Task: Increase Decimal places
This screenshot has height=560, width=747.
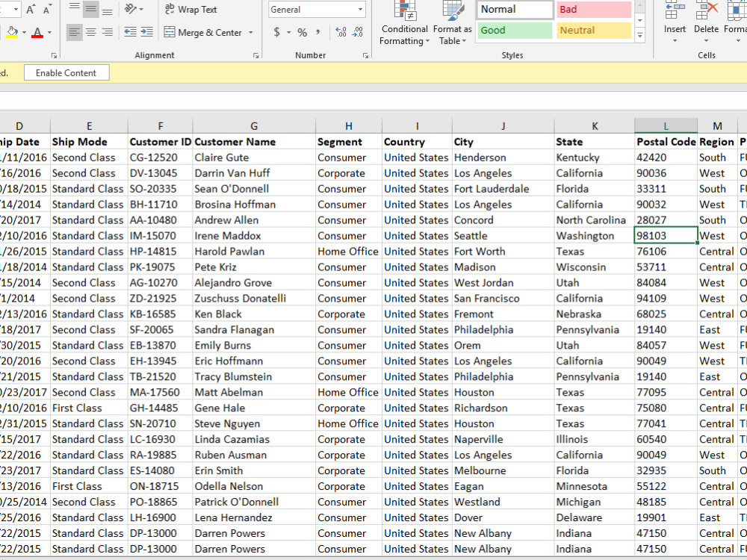Action: [341, 32]
